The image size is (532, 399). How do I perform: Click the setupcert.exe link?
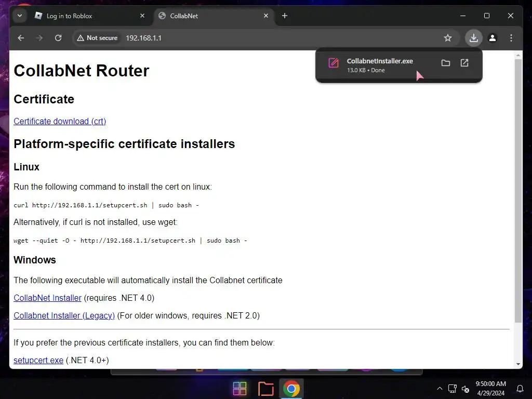(x=38, y=361)
